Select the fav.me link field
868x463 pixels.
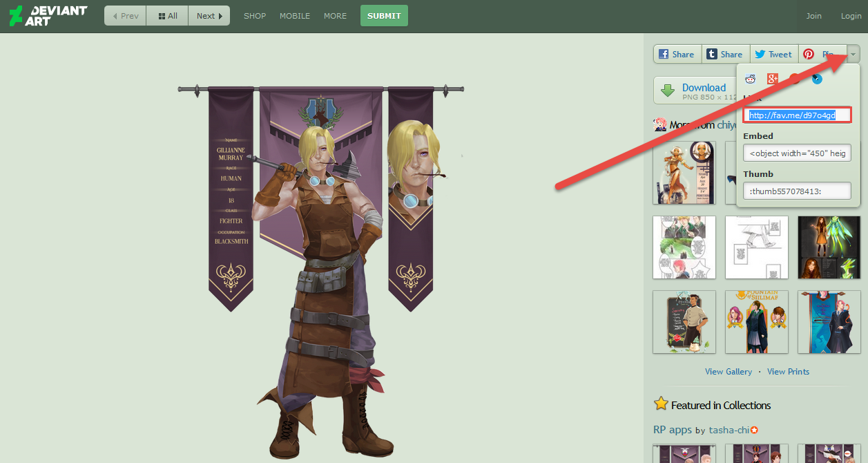798,115
